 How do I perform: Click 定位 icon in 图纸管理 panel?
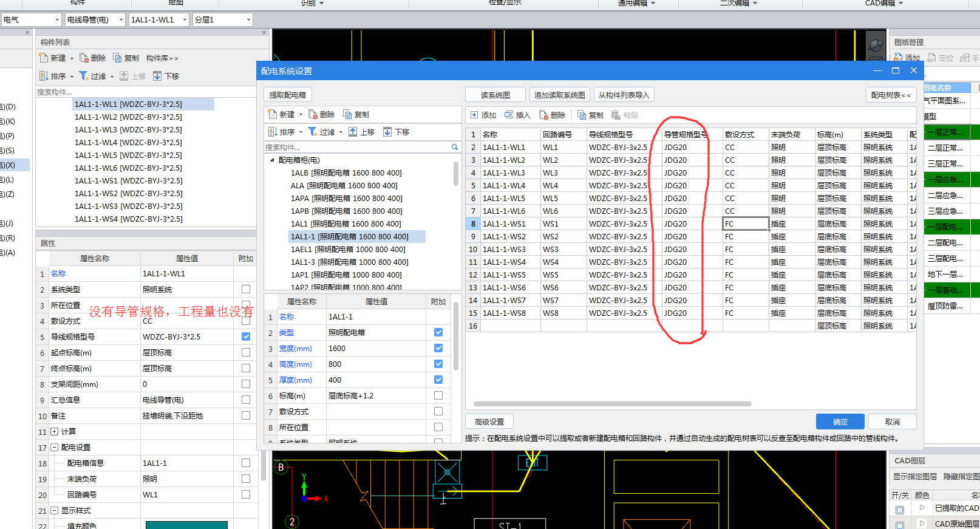click(x=931, y=58)
